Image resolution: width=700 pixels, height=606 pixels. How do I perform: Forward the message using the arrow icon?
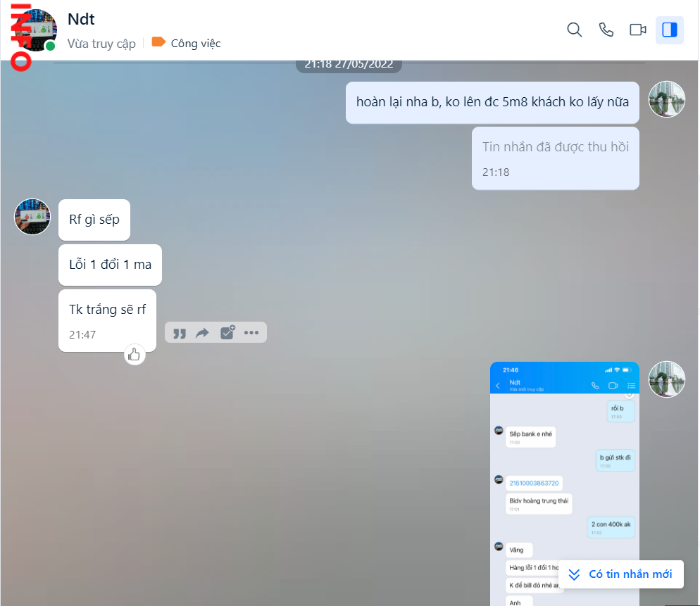(203, 333)
